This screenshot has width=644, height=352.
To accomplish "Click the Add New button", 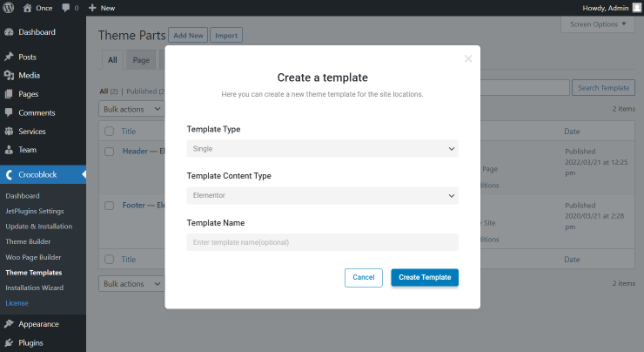I will [188, 36].
